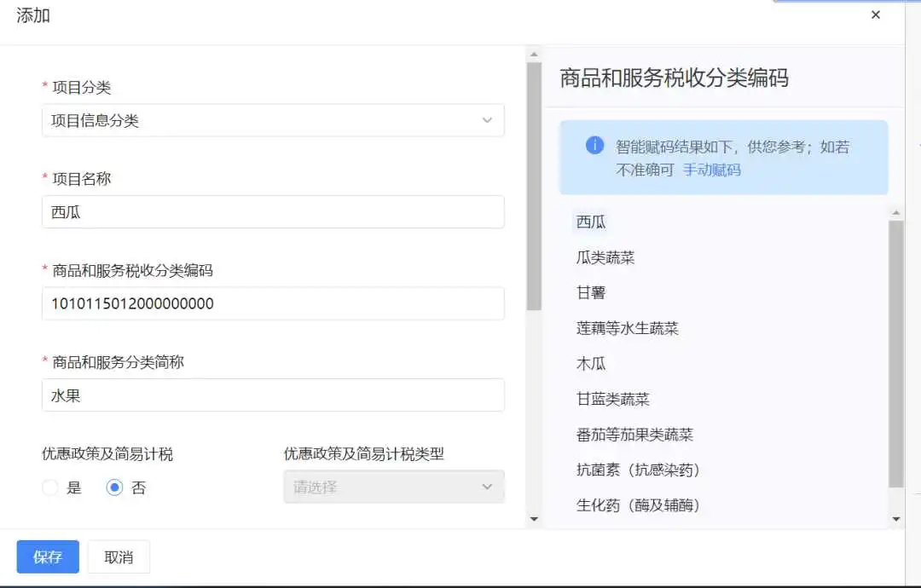Expand the 优惠政策及简易计税类型 dropdown
This screenshot has height=588, width=921.
pos(394,487)
